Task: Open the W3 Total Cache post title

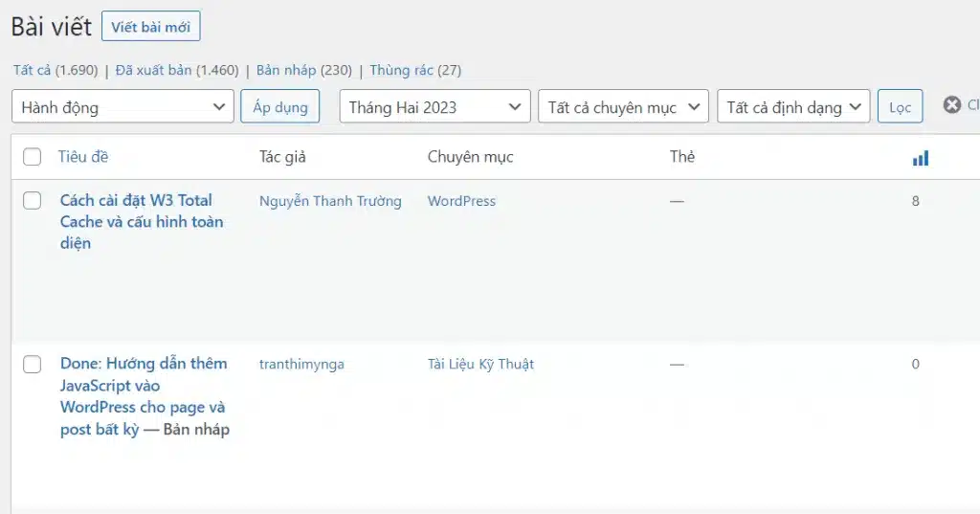Action: tap(142, 221)
